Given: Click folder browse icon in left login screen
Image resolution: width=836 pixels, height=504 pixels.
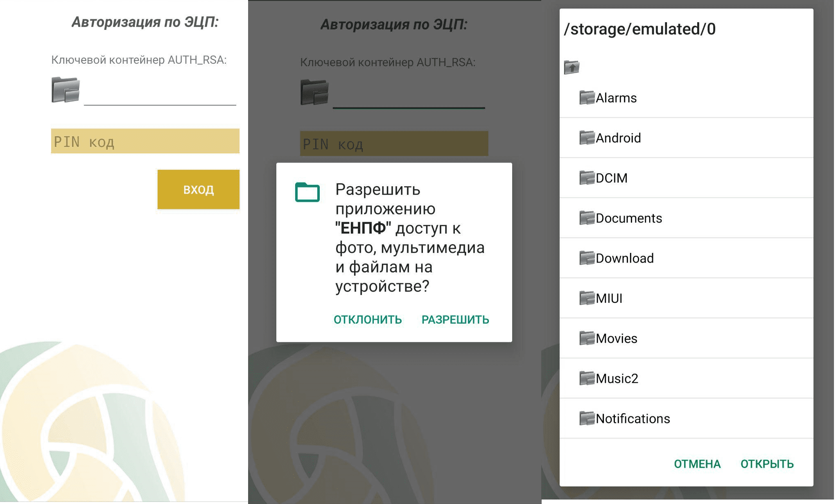Looking at the screenshot, I should pos(66,90).
